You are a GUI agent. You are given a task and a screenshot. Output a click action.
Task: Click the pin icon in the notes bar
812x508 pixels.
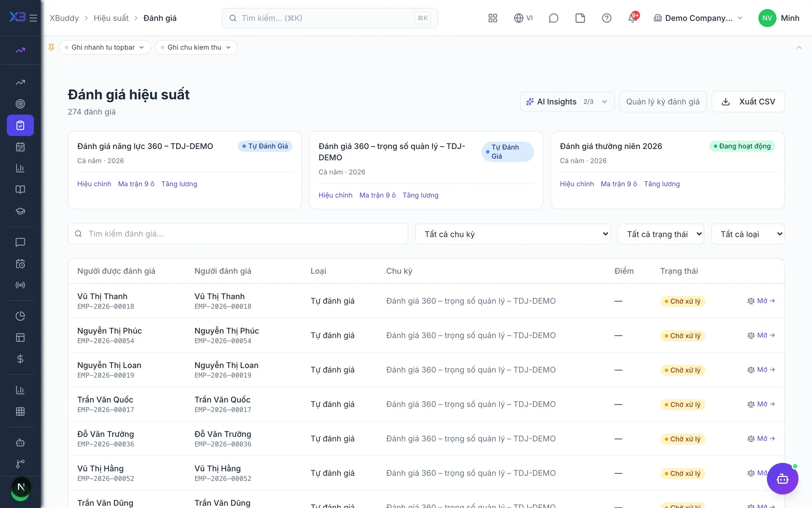(51, 47)
